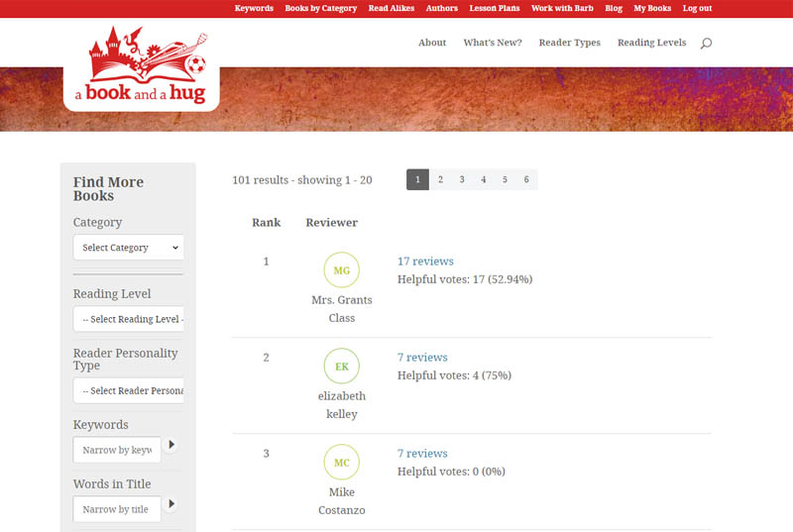Go to results page 2

click(x=440, y=179)
